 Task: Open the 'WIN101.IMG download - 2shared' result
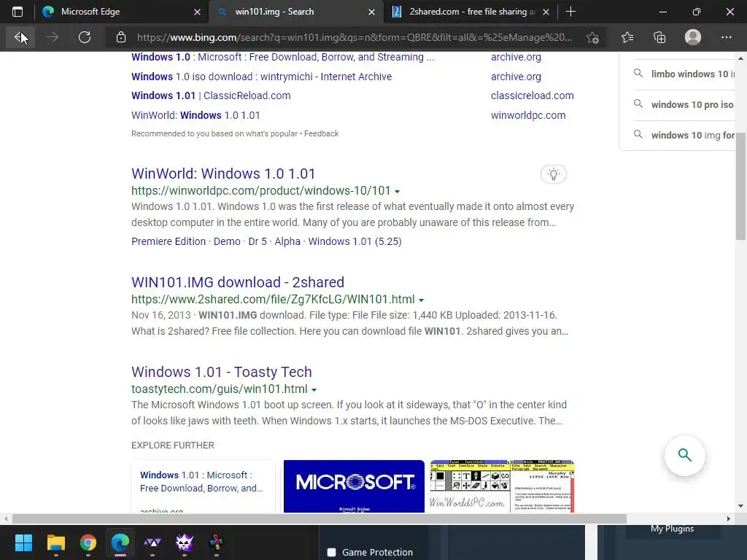[238, 282]
